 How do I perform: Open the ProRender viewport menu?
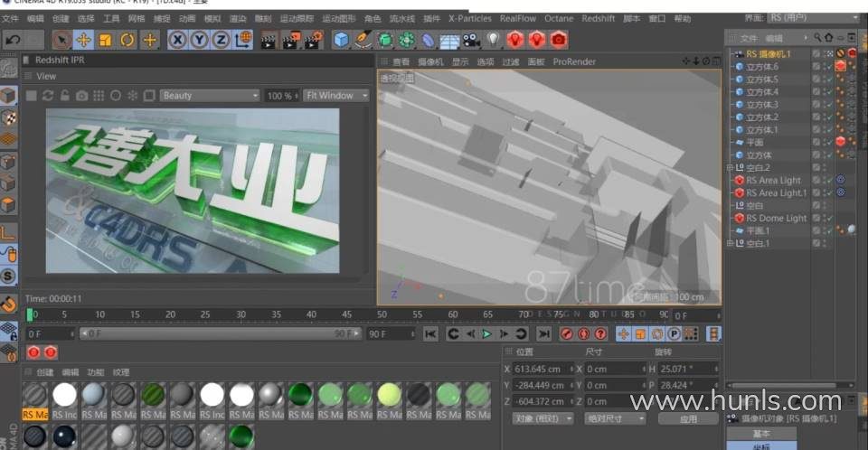click(x=574, y=61)
